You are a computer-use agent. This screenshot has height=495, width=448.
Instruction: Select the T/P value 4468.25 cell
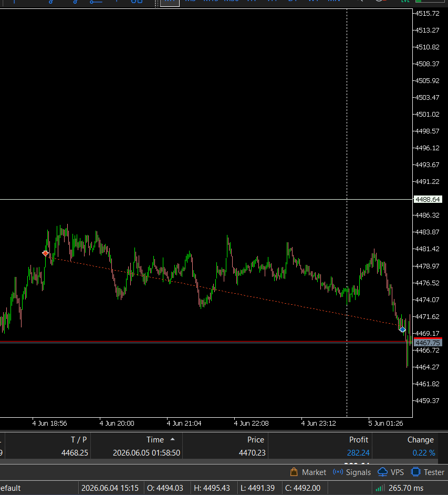coord(75,452)
